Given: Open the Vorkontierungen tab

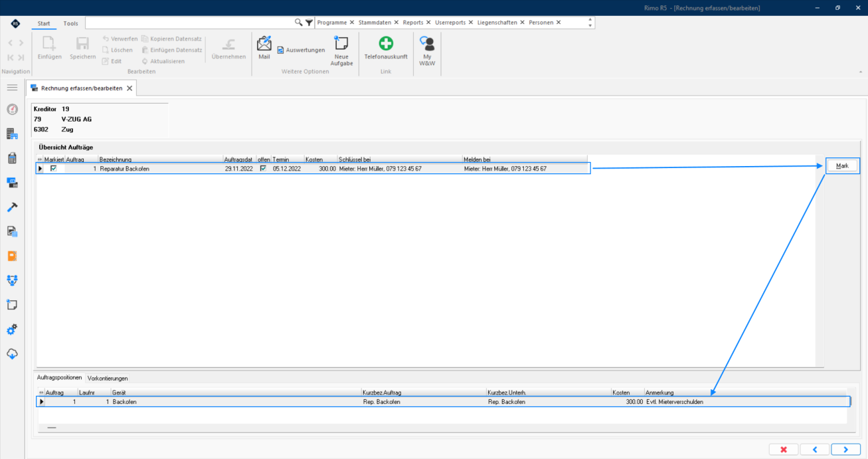Looking at the screenshot, I should [x=108, y=378].
